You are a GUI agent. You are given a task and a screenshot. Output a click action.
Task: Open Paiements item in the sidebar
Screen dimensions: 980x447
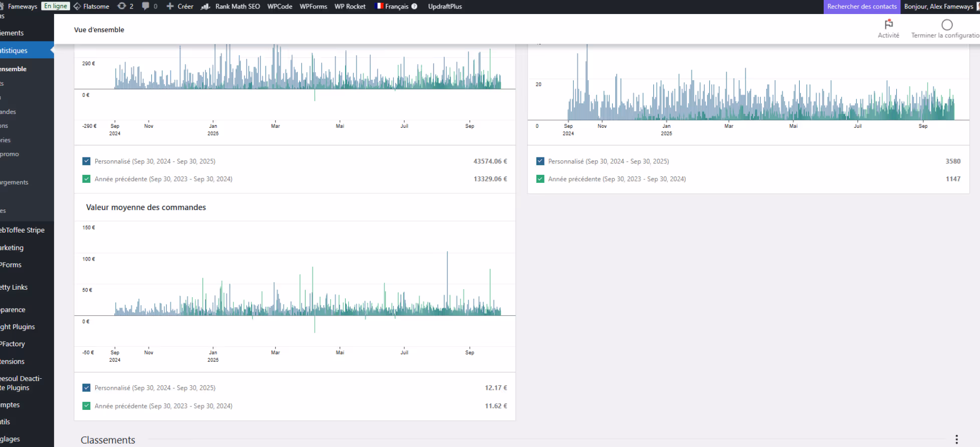tap(12, 33)
